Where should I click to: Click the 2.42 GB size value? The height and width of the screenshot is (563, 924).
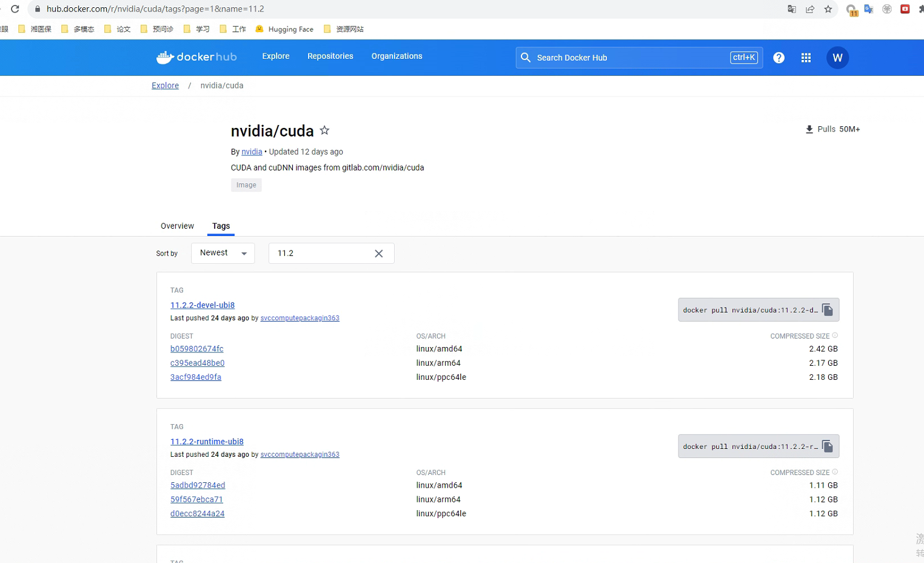pos(823,349)
